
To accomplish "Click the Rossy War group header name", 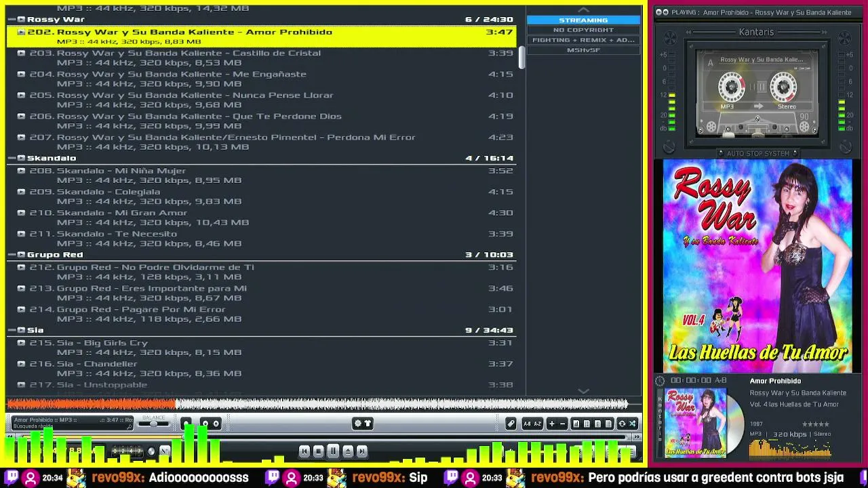I will pos(56,20).
